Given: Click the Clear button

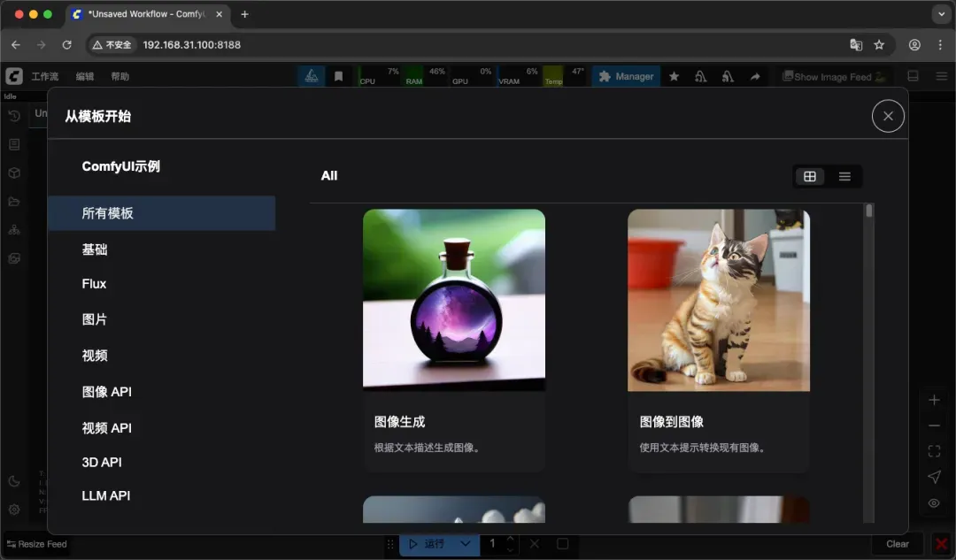Looking at the screenshot, I should pos(897,544).
